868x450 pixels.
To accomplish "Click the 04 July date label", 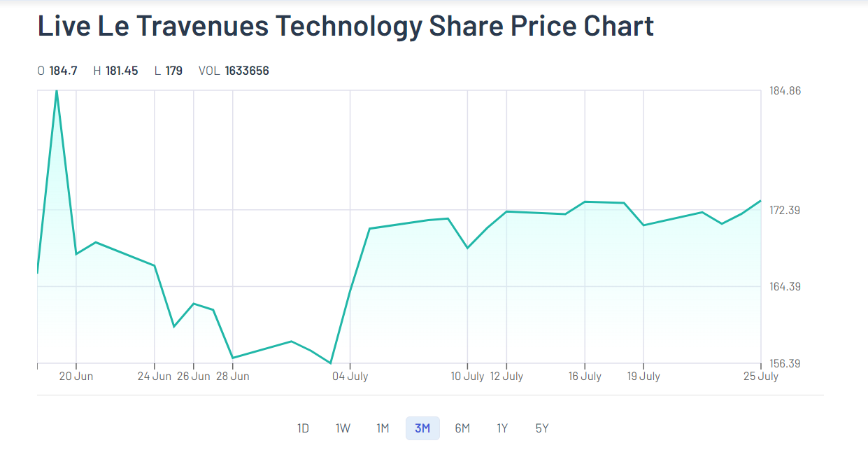I will (350, 377).
